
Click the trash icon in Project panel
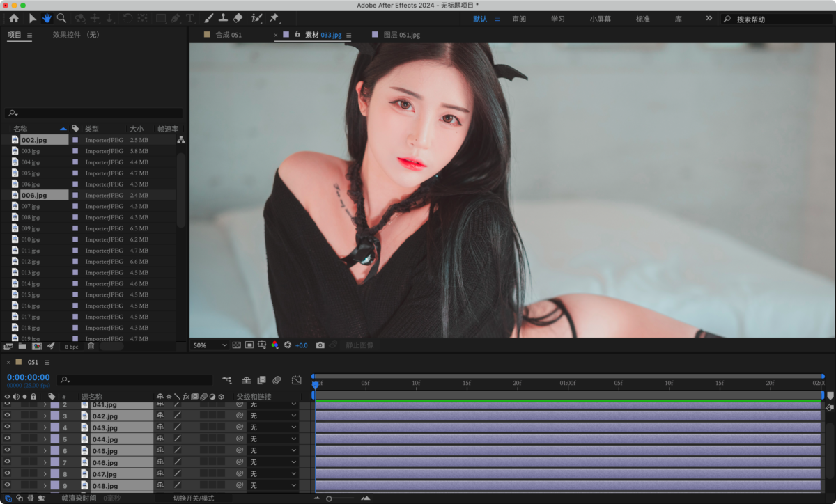click(x=91, y=346)
